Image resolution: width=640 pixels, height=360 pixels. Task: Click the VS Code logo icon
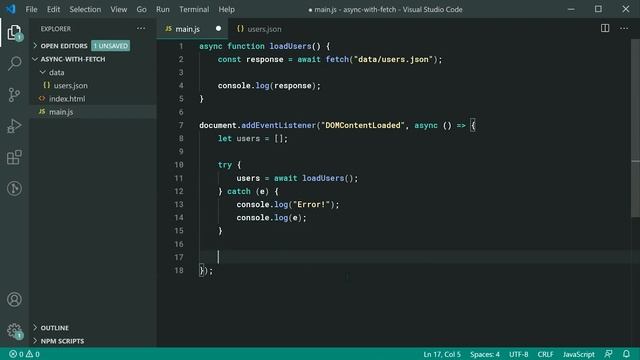pos(11,9)
